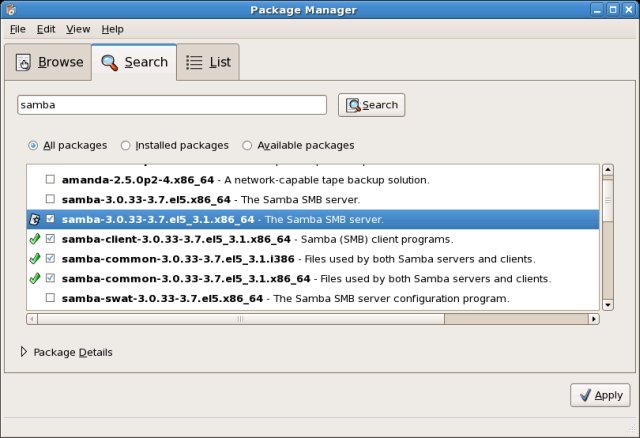The image size is (640, 438).
Task: Open the File menu
Action: click(x=18, y=29)
